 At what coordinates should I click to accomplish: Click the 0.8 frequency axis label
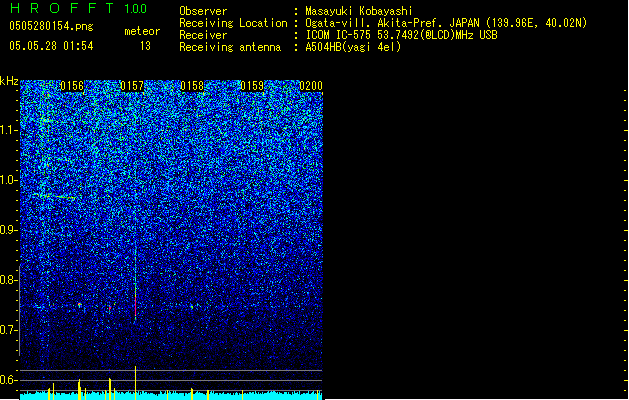tap(8, 280)
